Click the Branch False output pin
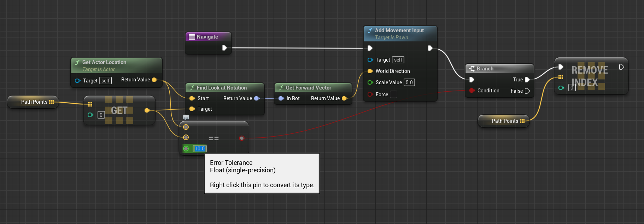 point(527,91)
